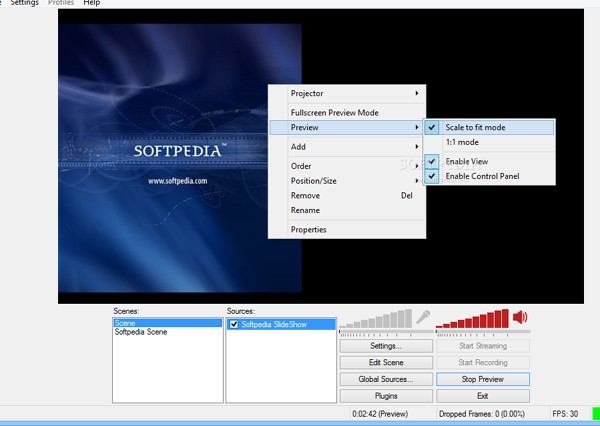Select 'Softpedia SlideShow' source row

[x=281, y=324]
